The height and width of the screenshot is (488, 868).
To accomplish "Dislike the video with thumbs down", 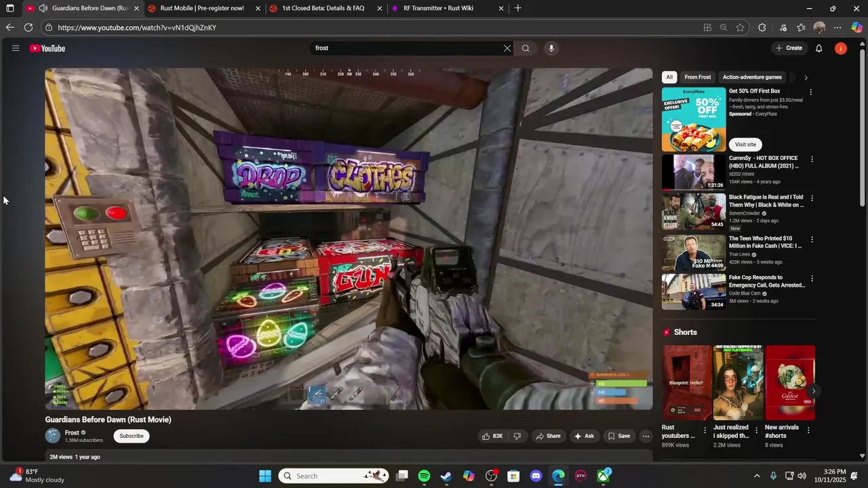I will pos(517,436).
